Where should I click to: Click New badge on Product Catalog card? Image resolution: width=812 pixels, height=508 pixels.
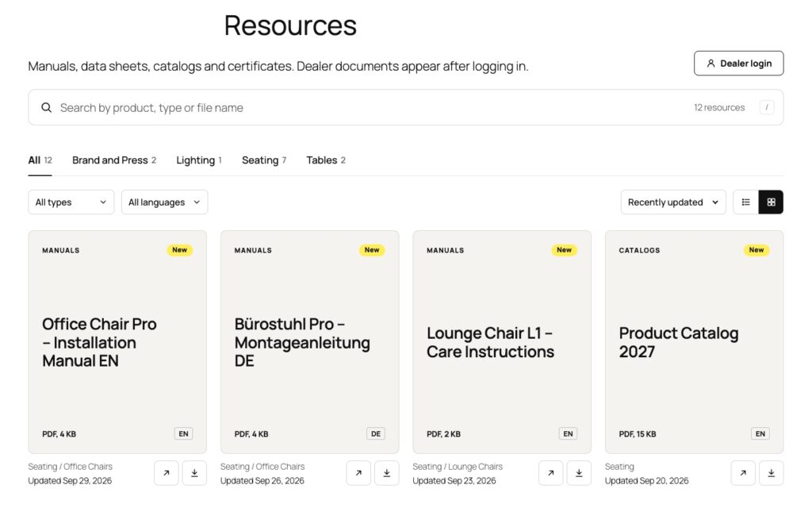pyautogui.click(x=756, y=250)
